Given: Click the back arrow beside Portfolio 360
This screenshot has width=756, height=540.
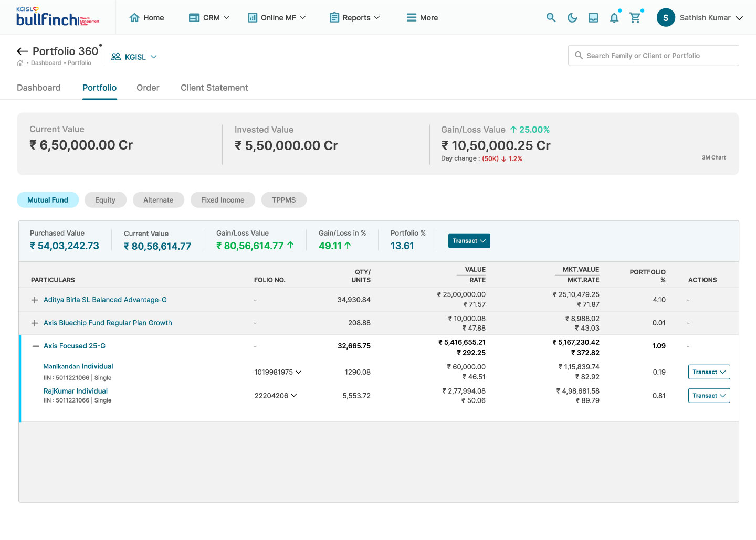Looking at the screenshot, I should (23, 51).
